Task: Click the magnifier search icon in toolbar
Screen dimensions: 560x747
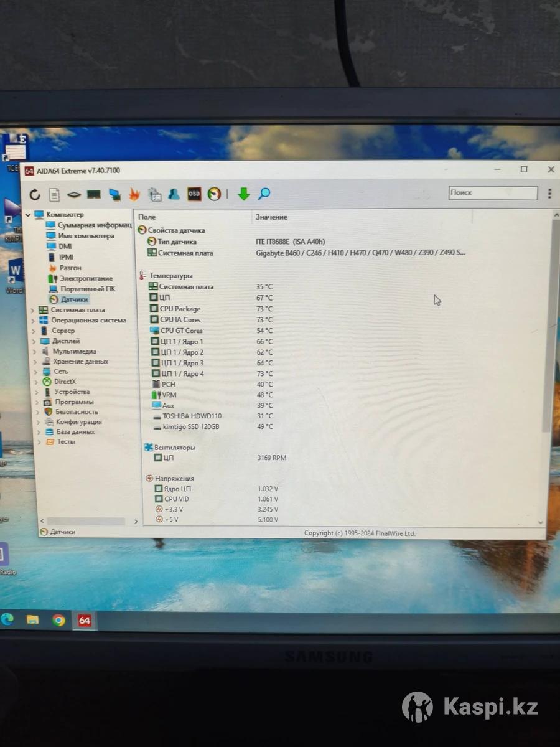Action: (x=264, y=194)
